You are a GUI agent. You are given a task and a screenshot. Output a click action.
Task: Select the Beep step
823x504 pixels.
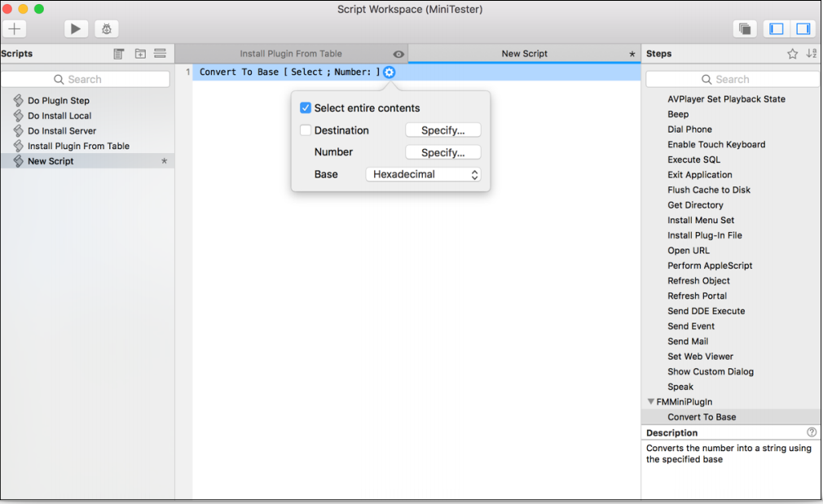(678, 114)
